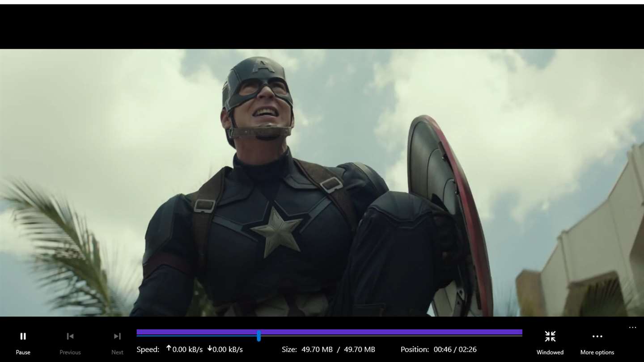Click the video frame area

point(322,182)
